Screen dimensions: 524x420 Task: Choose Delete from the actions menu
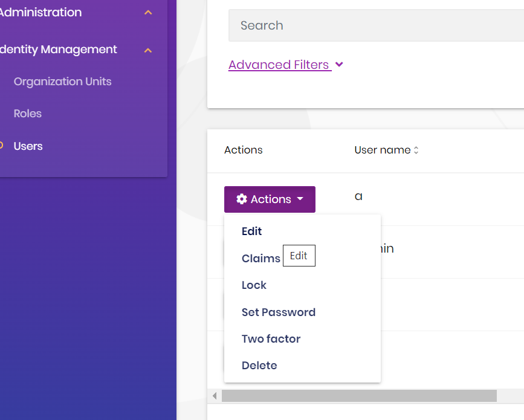click(259, 366)
